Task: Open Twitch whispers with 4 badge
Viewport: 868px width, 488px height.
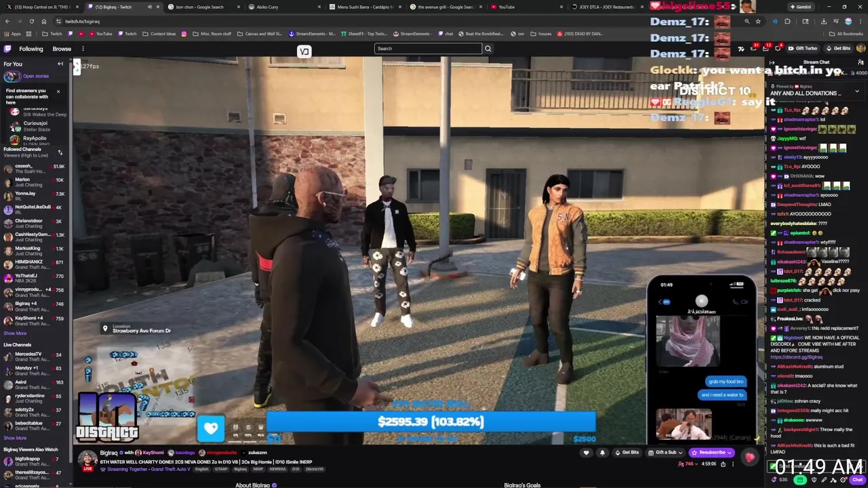Action: (778, 49)
